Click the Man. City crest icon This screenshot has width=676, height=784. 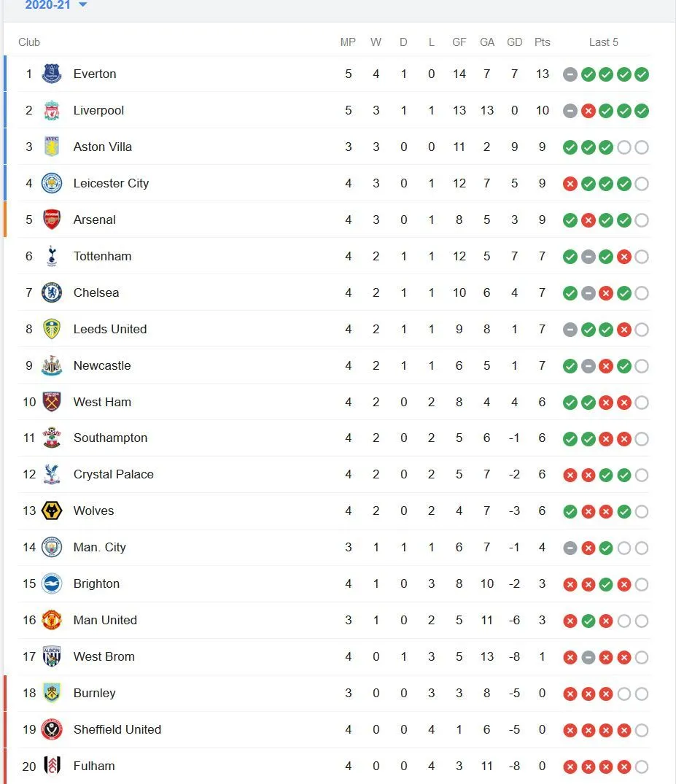coord(51,548)
